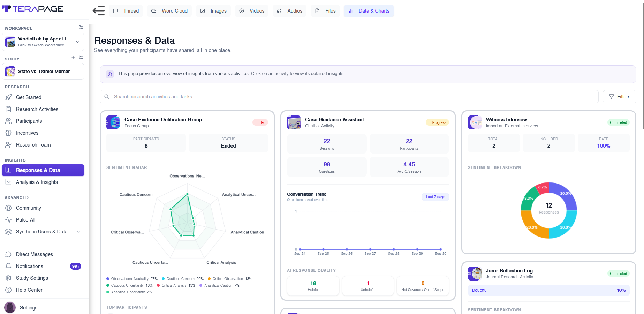Collapse the sidebar with the menu arrow icon
Image resolution: width=644 pixels, height=314 pixels.
(x=99, y=11)
